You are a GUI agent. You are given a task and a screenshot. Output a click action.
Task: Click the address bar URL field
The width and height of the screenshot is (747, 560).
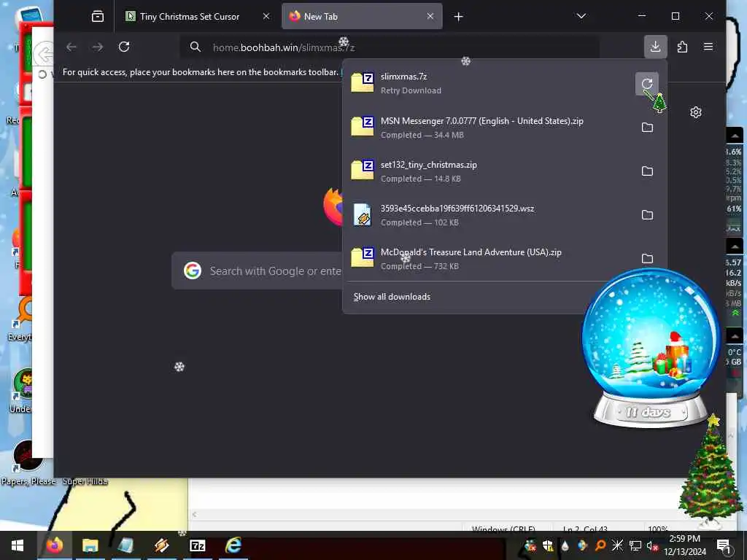click(x=389, y=47)
